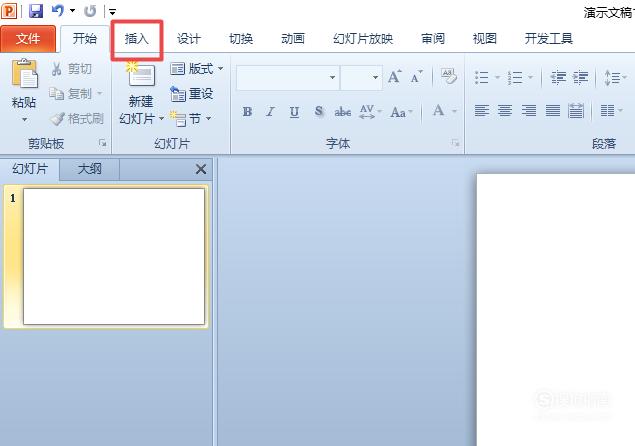
Task: Select slide 1 thumbnail
Action: [x=114, y=256]
